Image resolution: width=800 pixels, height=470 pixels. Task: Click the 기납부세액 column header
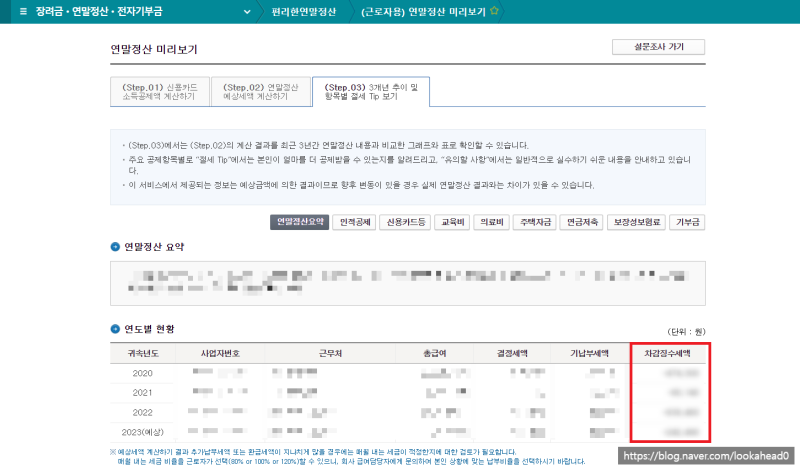tap(589, 353)
